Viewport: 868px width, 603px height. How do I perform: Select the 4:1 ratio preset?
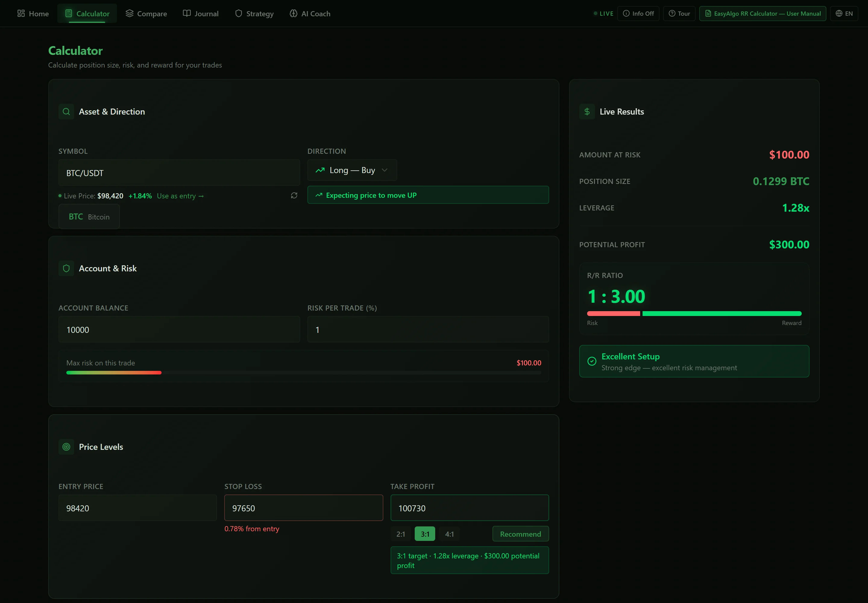[449, 534]
